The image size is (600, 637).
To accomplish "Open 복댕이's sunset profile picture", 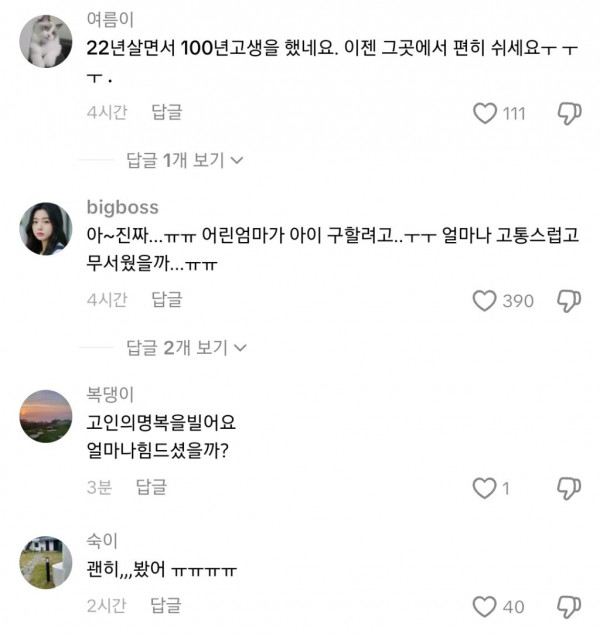I will (46, 416).
